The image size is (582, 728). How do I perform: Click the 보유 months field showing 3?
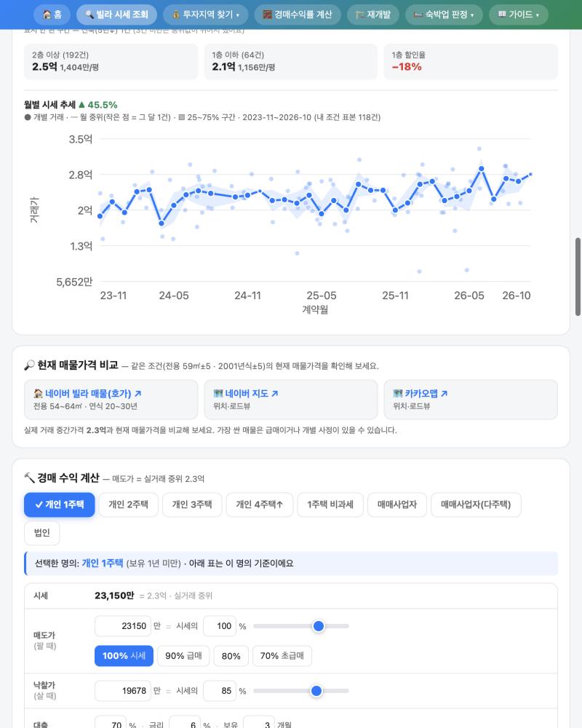(x=259, y=724)
